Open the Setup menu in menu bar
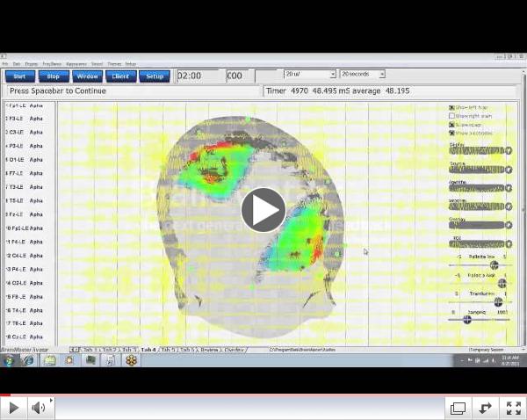 click(x=130, y=64)
